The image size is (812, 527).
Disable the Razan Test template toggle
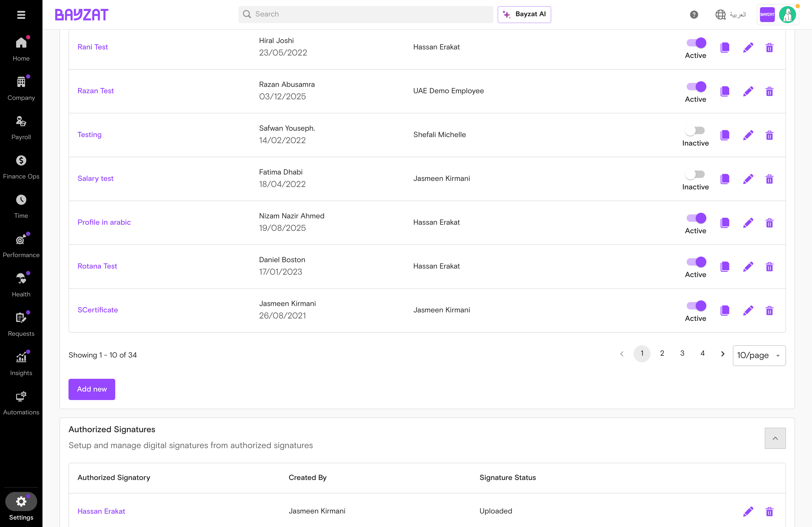[696, 87]
